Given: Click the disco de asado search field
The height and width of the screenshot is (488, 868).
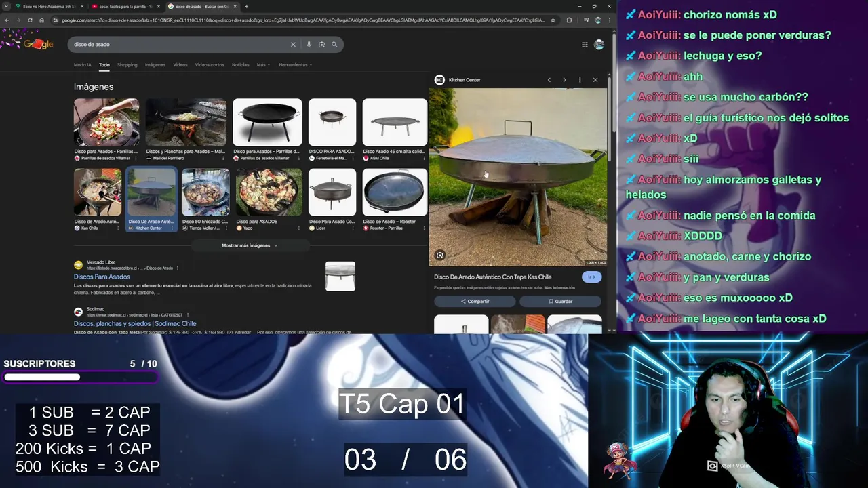Looking at the screenshot, I should pyautogui.click(x=180, y=45).
